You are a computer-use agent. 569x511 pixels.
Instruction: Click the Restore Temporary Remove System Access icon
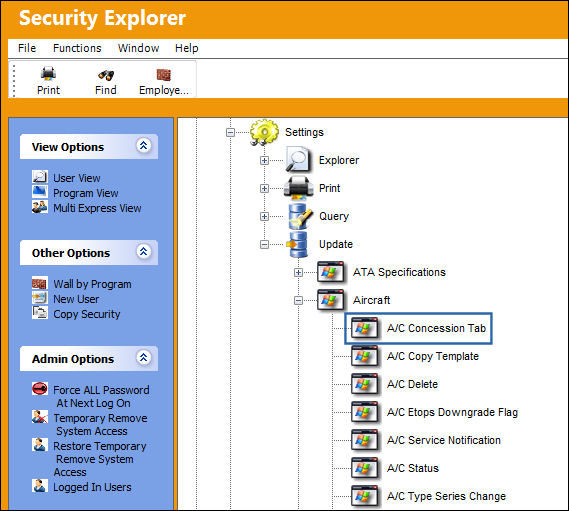[x=40, y=445]
